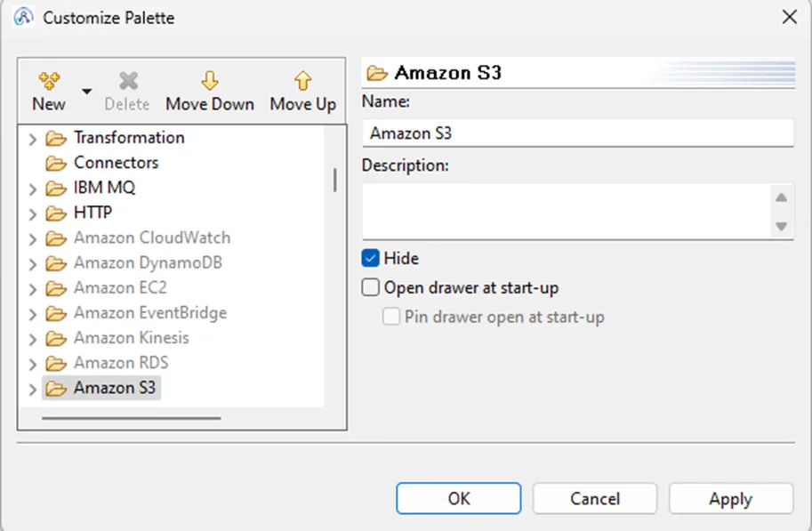This screenshot has width=812, height=531.
Task: Enable Open drawer at start-up
Action: pos(370,287)
